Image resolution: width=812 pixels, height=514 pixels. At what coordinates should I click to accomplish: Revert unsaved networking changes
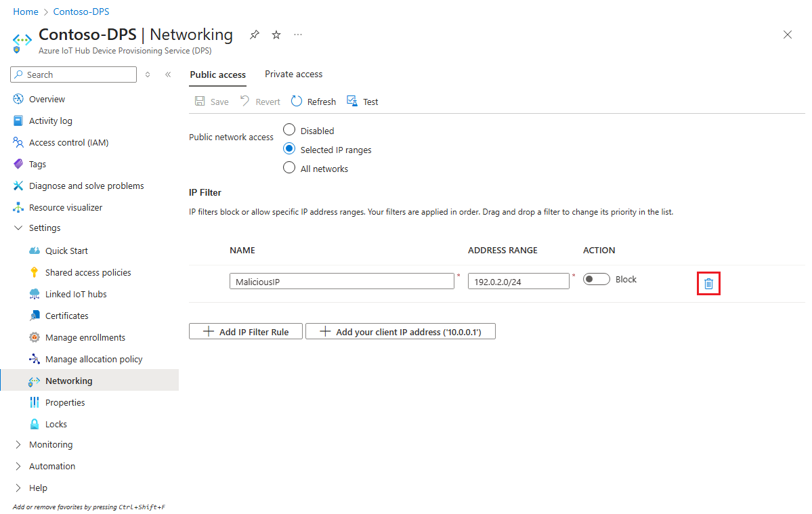coord(259,101)
